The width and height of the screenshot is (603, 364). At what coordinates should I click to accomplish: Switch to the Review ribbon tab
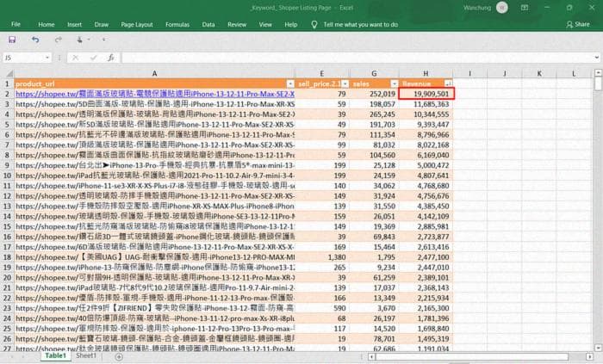point(237,24)
